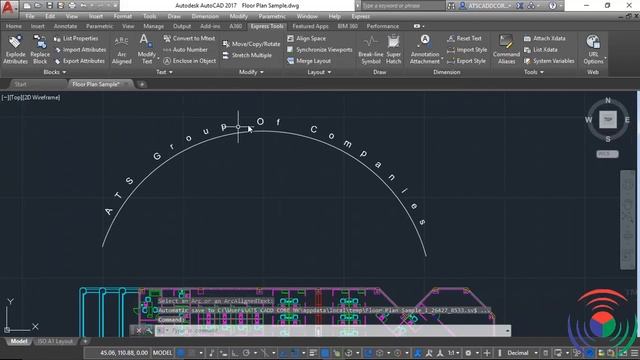640x360 pixels.
Task: Expand the Tools panel dropdown
Action: 533,72
